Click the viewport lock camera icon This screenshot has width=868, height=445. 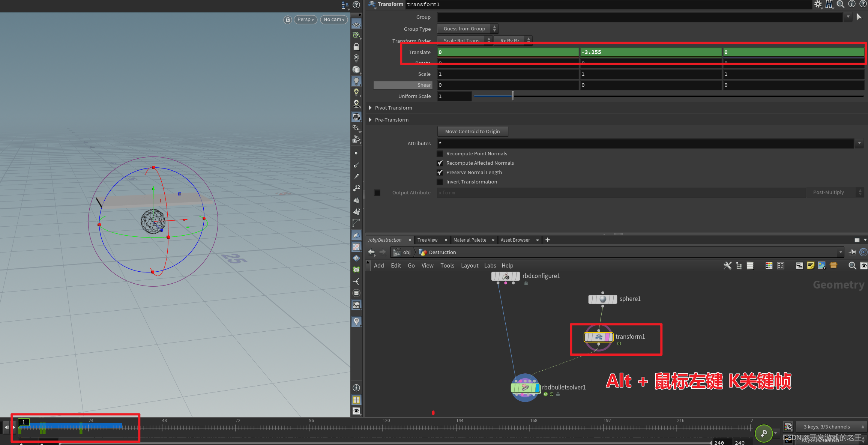tap(287, 20)
